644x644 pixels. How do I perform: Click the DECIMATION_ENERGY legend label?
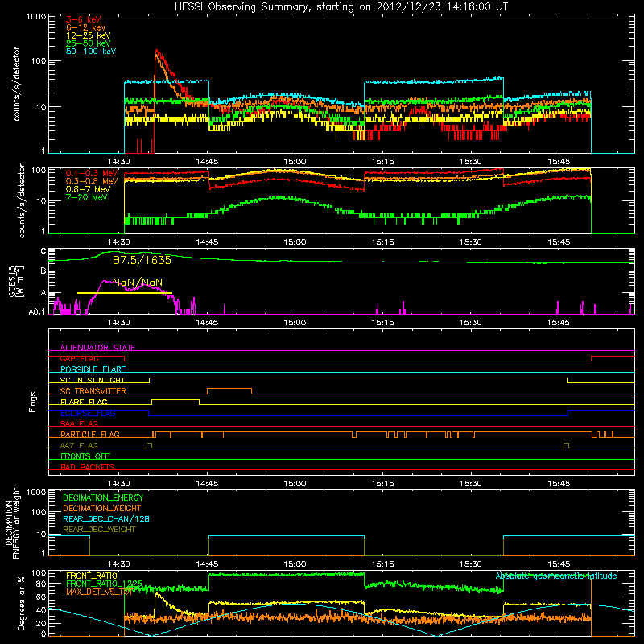103,497
